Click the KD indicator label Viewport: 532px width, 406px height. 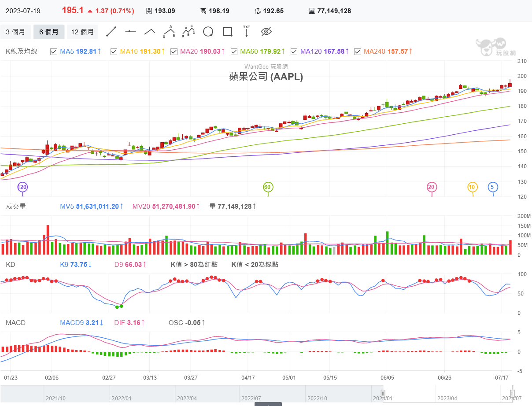[x=11, y=265]
